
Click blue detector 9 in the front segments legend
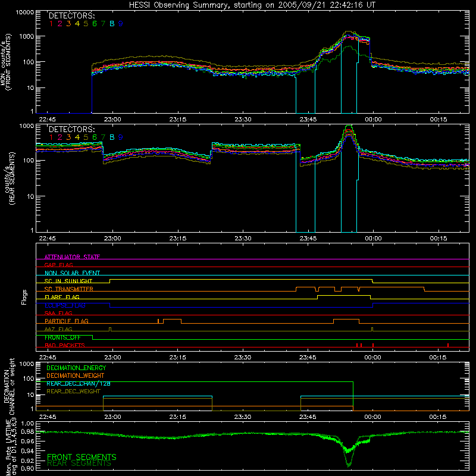pos(121,24)
